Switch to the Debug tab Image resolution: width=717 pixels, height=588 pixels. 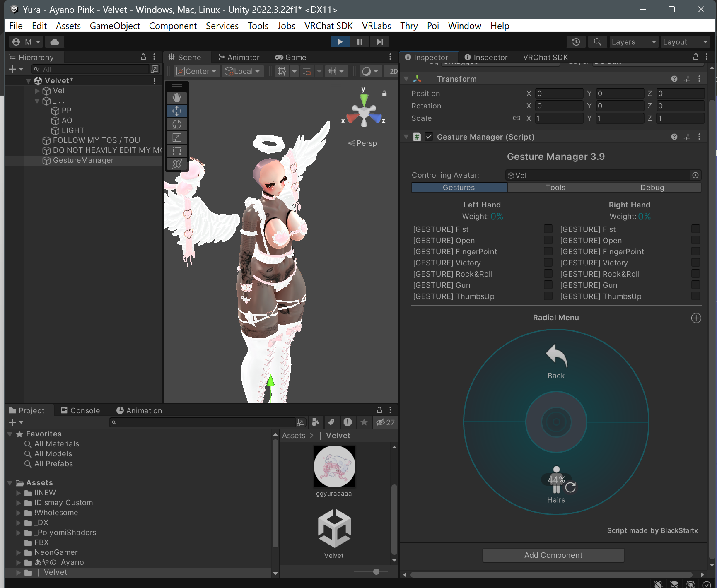[652, 187]
